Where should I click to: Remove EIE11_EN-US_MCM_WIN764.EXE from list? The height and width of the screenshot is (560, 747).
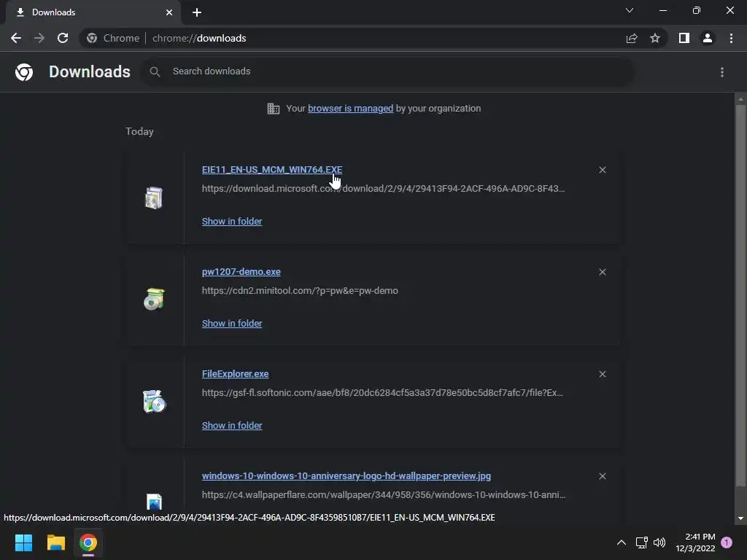[602, 170]
